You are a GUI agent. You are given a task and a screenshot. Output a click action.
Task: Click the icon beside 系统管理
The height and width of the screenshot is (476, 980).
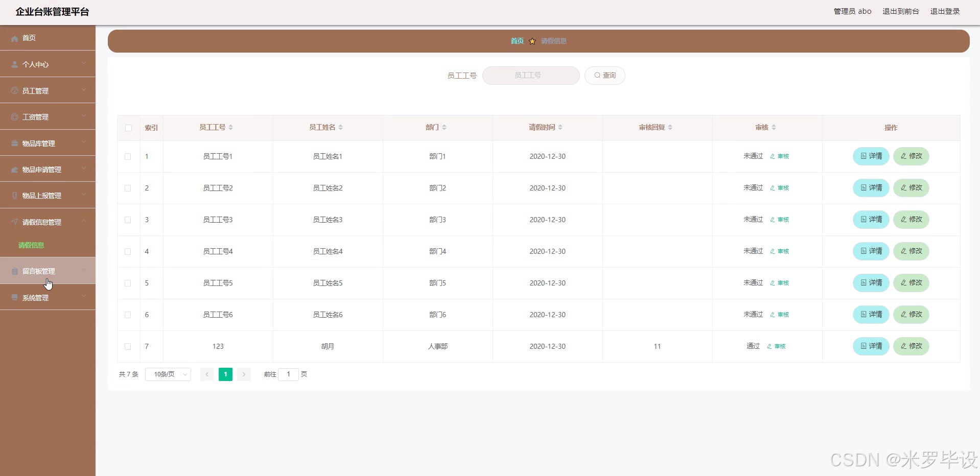(x=15, y=298)
